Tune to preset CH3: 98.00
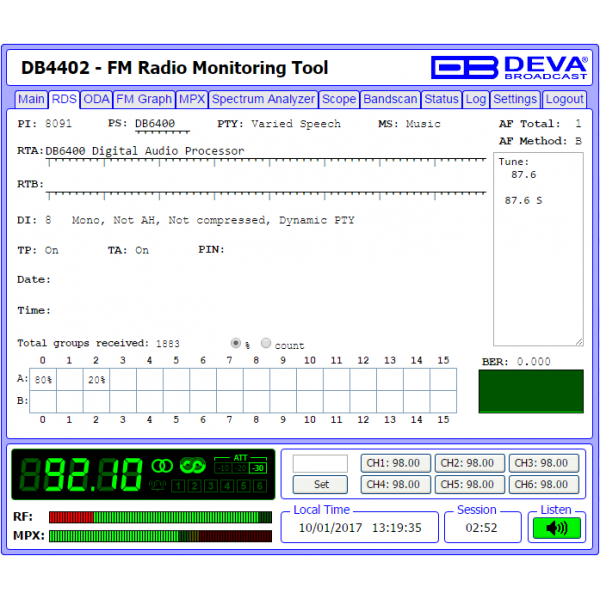The height and width of the screenshot is (600, 600). (x=544, y=463)
